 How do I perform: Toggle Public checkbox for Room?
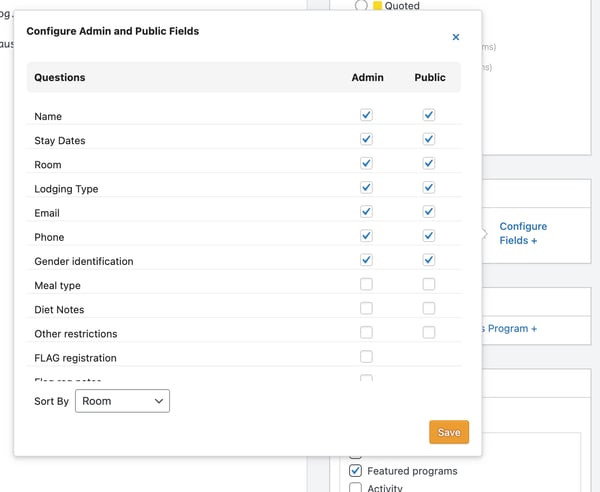point(429,163)
